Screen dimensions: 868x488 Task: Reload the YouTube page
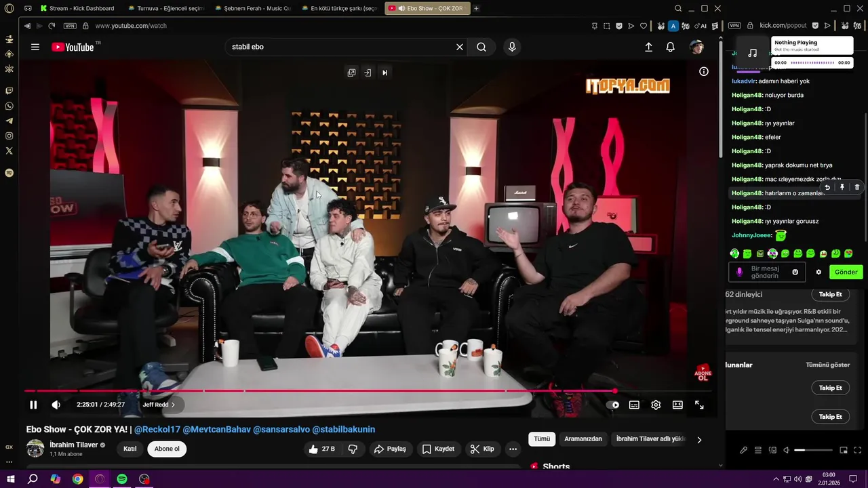[52, 26]
